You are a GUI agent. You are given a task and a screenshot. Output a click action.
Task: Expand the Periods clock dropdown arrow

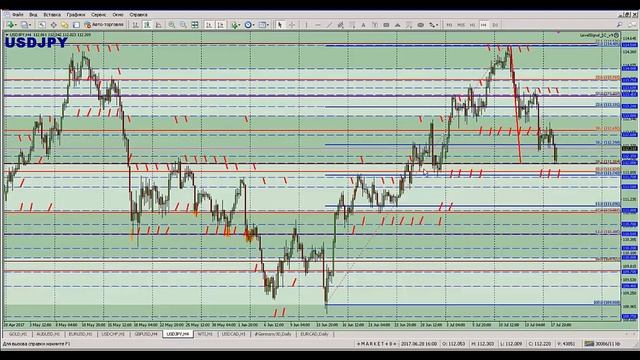coord(253,25)
